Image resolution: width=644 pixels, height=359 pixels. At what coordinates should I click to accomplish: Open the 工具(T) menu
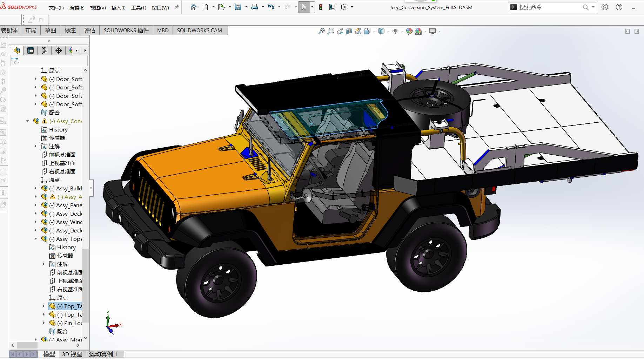point(139,7)
